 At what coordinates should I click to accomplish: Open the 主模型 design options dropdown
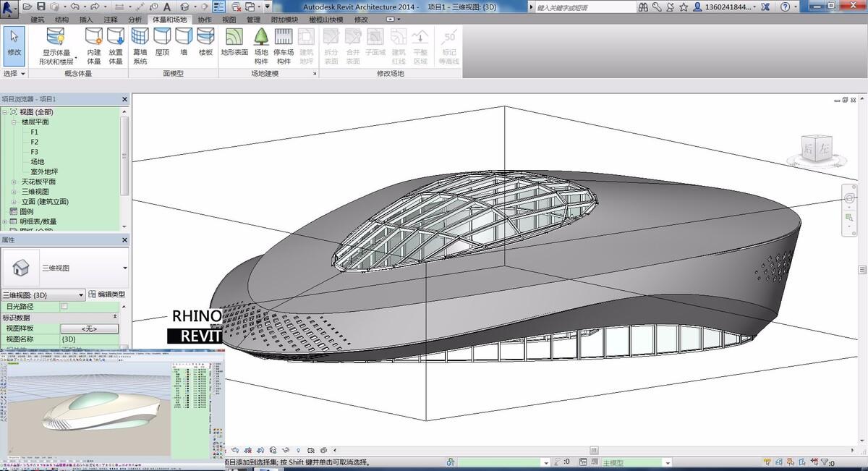[668, 462]
